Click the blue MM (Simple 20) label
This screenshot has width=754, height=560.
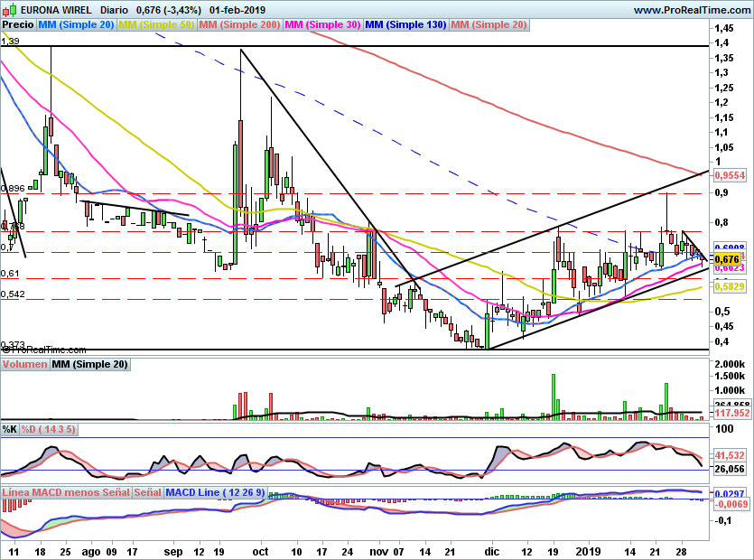(x=76, y=25)
